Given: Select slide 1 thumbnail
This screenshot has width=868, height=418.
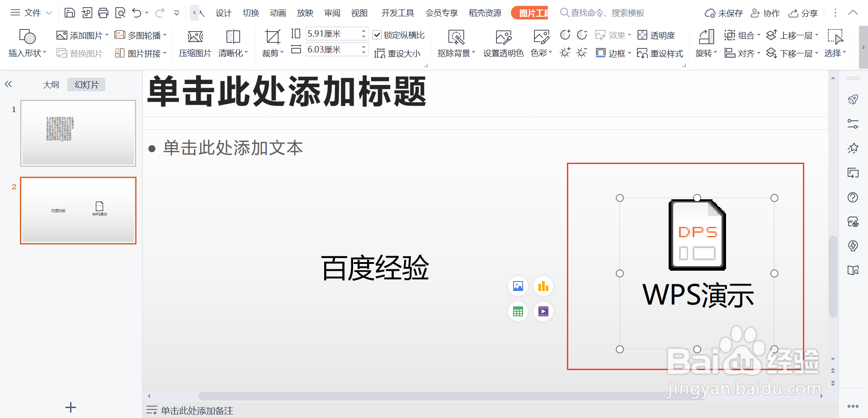Looking at the screenshot, I should (x=78, y=133).
